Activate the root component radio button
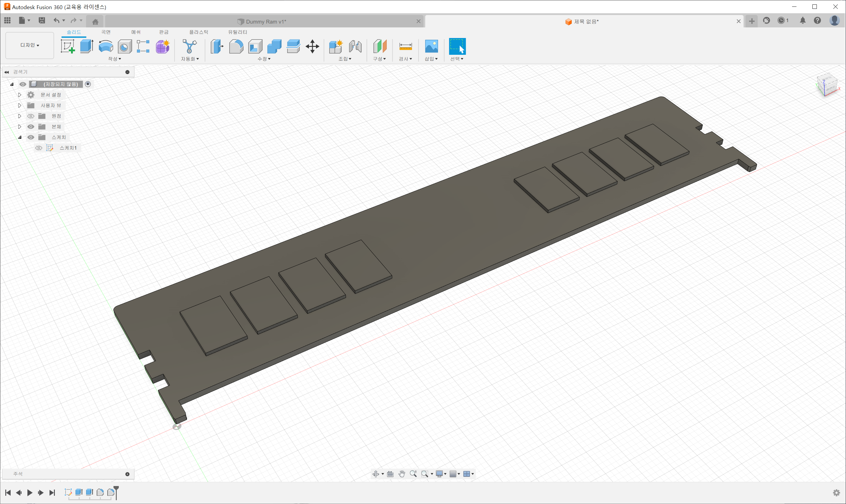 [88, 84]
